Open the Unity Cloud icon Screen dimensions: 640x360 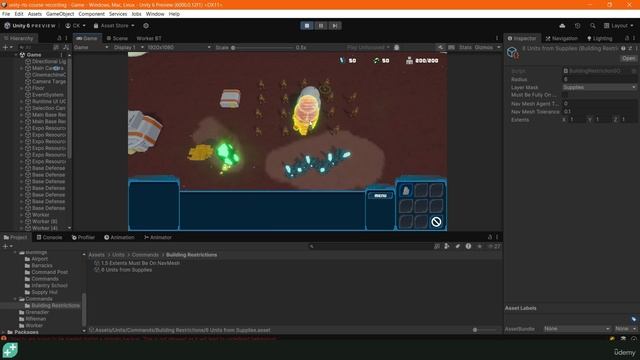[562, 26]
